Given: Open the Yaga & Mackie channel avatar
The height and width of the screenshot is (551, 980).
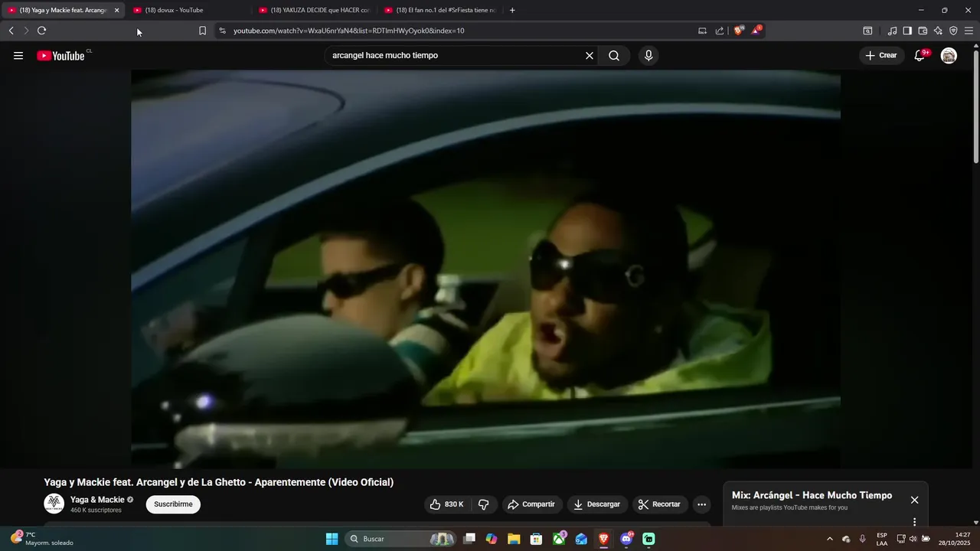Looking at the screenshot, I should pos(54,504).
